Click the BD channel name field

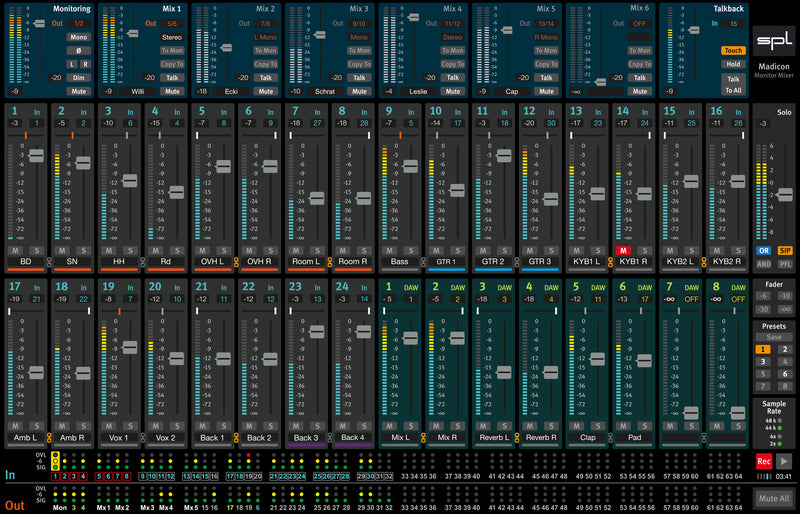point(26,262)
